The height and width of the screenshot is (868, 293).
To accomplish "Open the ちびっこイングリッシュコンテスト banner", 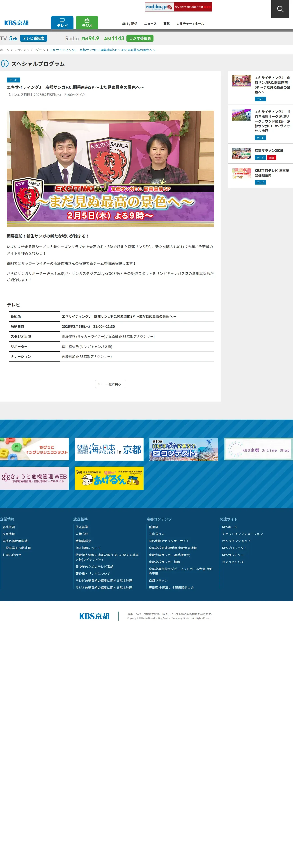I will click(x=34, y=449).
